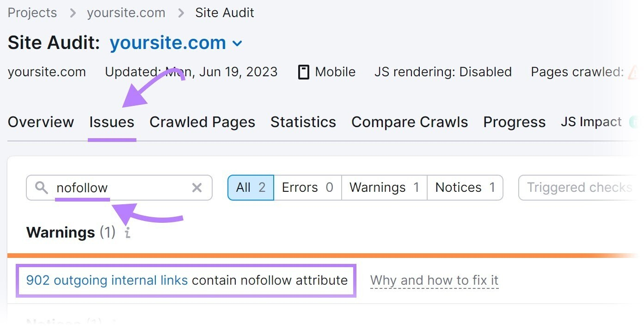Click the chevron before Site Audit breadcrumb
Image resolution: width=644 pixels, height=330 pixels.
(180, 13)
